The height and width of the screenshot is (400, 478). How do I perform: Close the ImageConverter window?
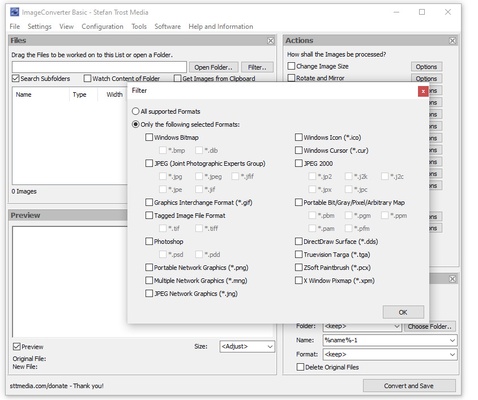tap(448, 12)
